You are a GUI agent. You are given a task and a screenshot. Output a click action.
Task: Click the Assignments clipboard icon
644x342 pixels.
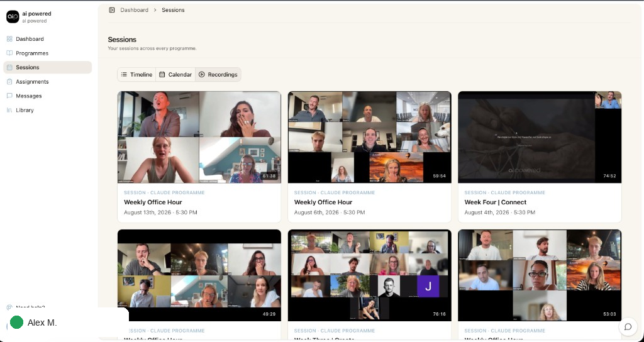coord(9,82)
